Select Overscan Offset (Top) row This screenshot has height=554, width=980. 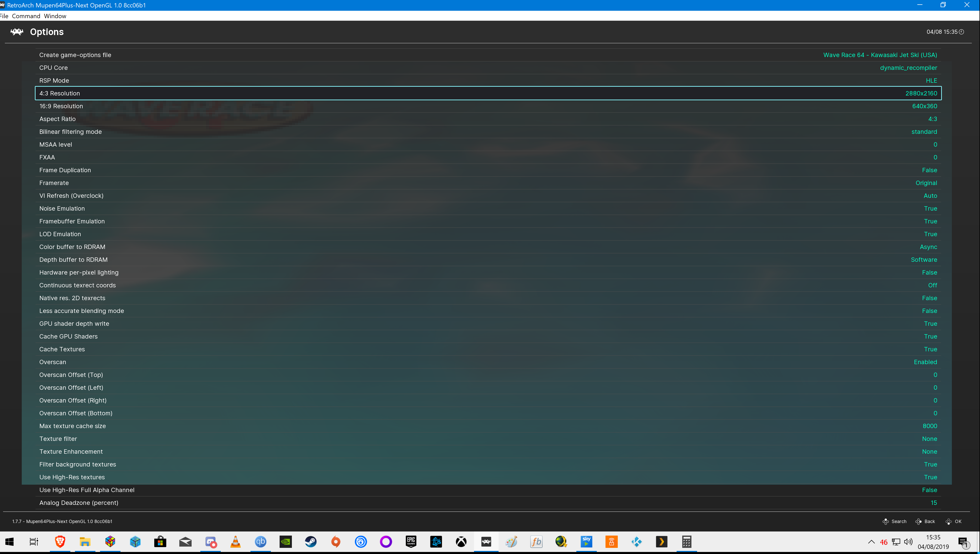(x=488, y=375)
